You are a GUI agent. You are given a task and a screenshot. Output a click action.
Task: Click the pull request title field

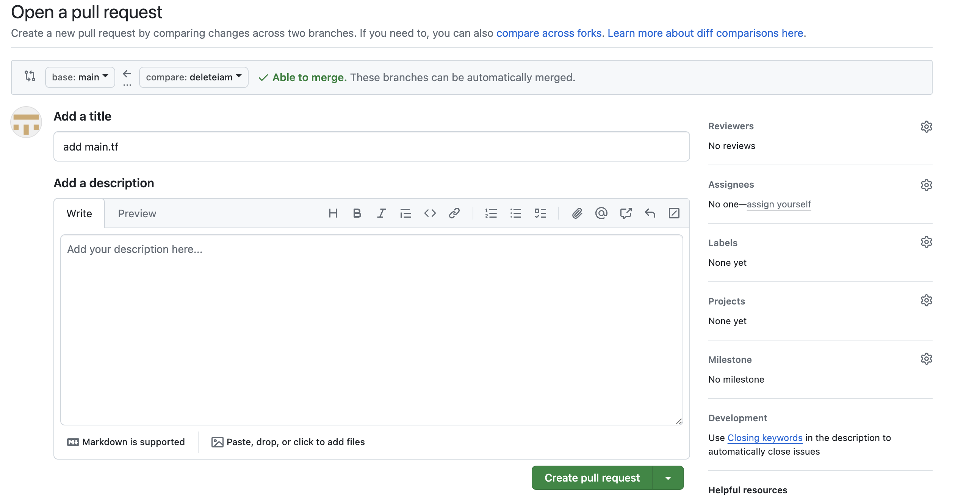pos(371,146)
